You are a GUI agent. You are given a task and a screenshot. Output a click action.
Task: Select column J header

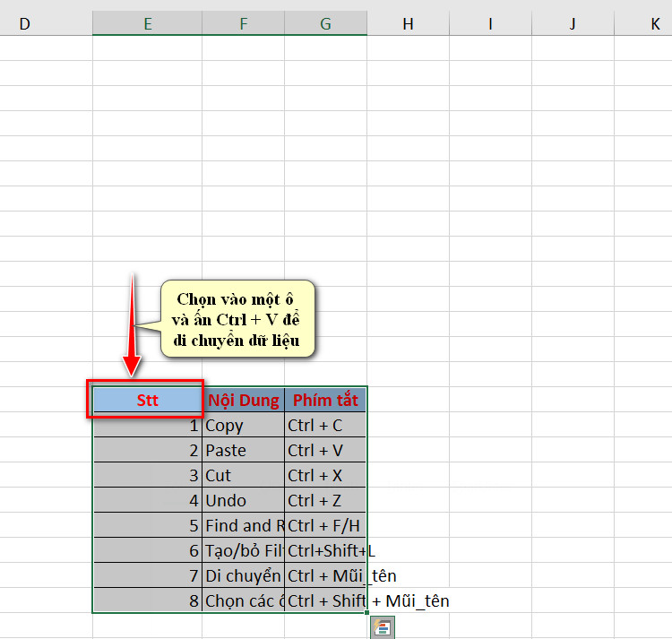[573, 23]
